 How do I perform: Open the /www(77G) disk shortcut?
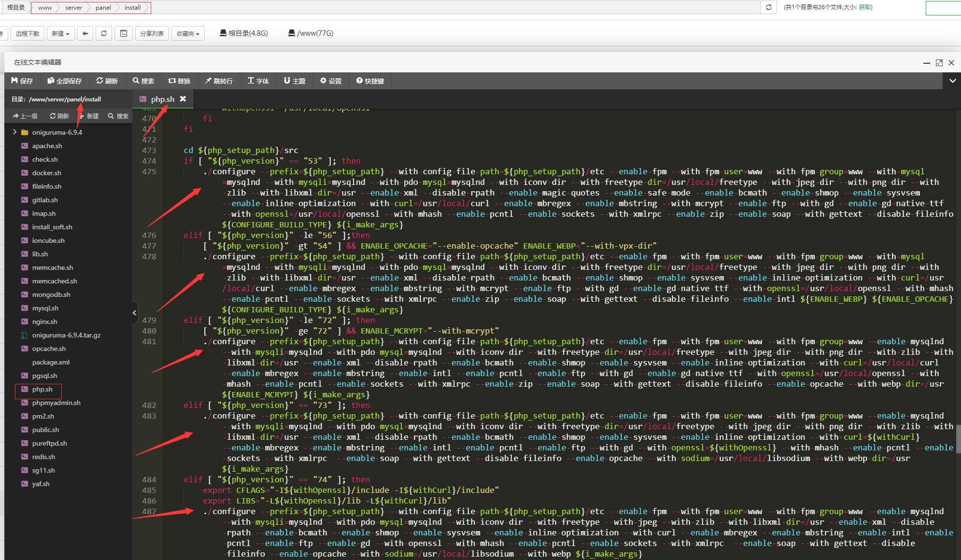pyautogui.click(x=311, y=33)
